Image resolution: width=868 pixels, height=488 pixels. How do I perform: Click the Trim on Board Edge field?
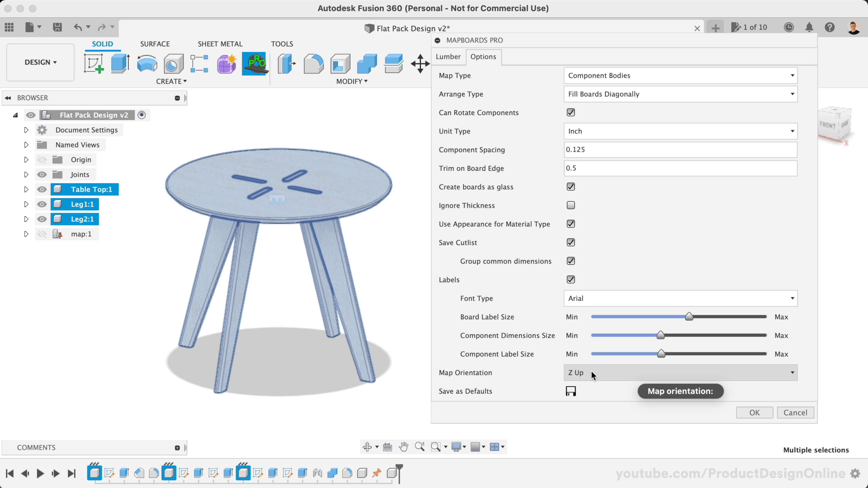pos(680,168)
